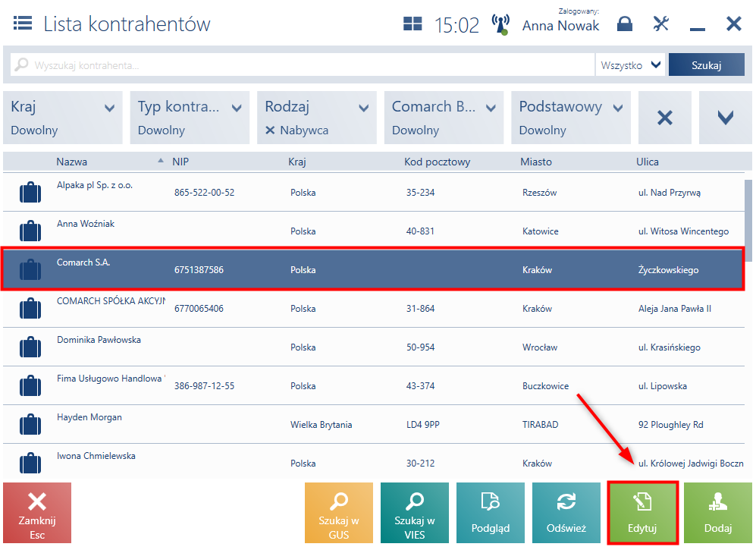Select the Alpaka pl Sp. z o.o. name
The height and width of the screenshot is (550, 756).
point(95,185)
